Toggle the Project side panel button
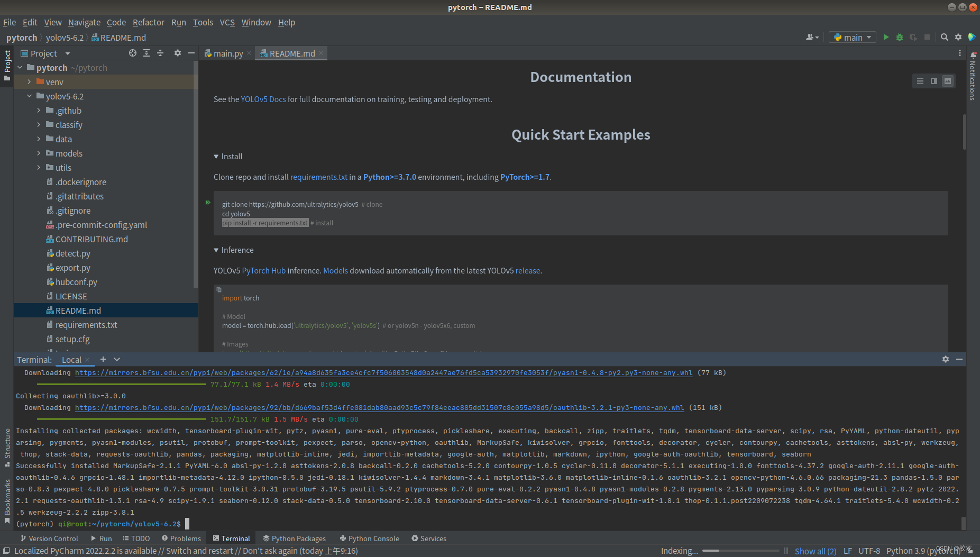This screenshot has height=557, width=980. [7, 66]
